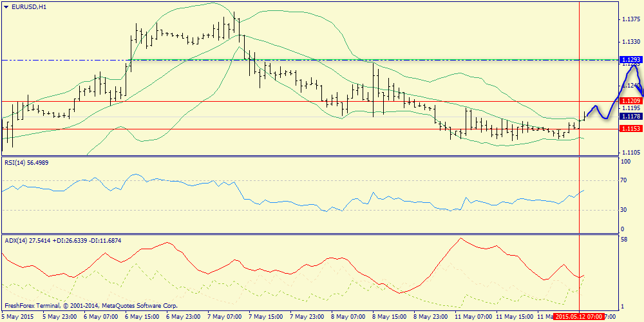Click the 5 May 2015 time label
The height and width of the screenshot is (322, 644).
click(18, 317)
